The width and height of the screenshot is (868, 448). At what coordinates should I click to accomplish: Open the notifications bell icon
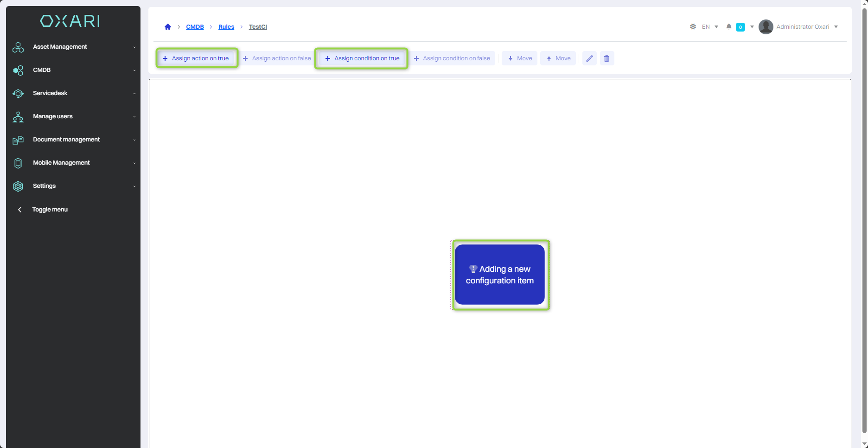[728, 26]
